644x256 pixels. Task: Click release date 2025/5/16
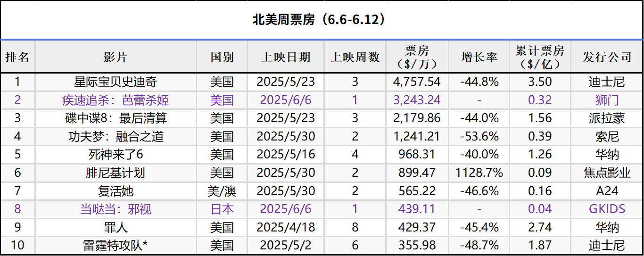point(286,155)
